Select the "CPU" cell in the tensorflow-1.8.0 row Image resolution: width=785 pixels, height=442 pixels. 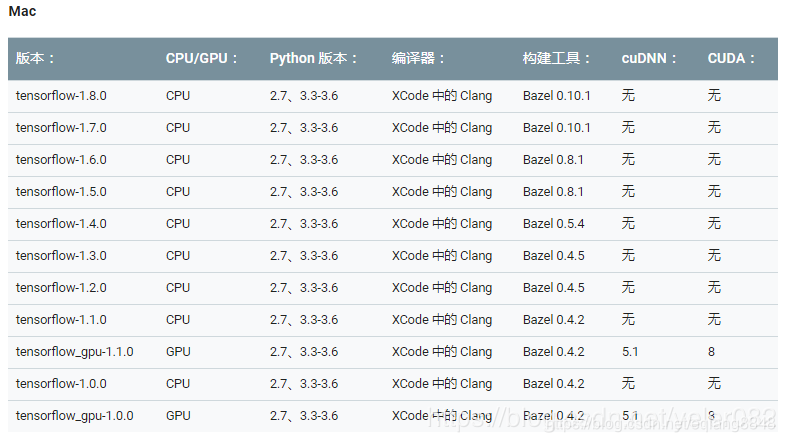pyautogui.click(x=178, y=96)
